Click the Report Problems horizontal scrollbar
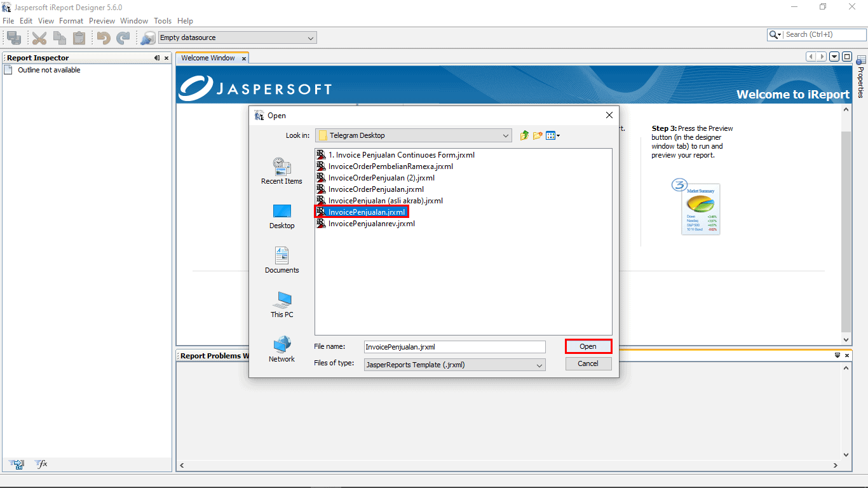 (509, 466)
